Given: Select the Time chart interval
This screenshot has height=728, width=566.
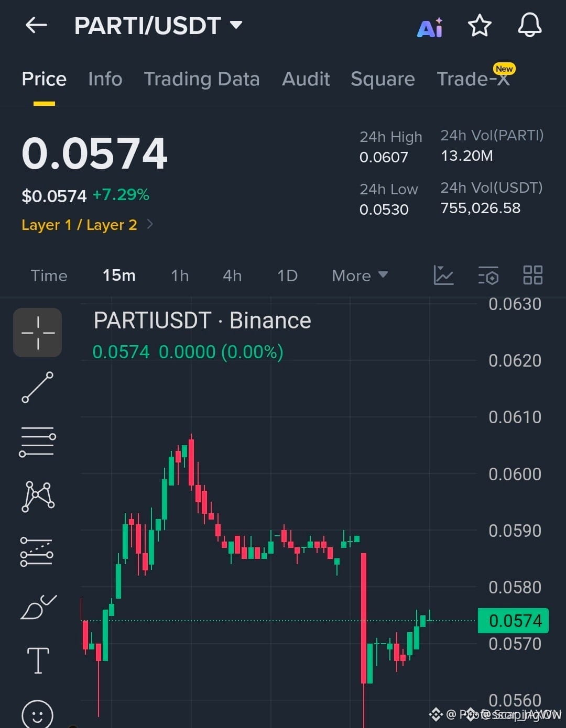Looking at the screenshot, I should 49,275.
